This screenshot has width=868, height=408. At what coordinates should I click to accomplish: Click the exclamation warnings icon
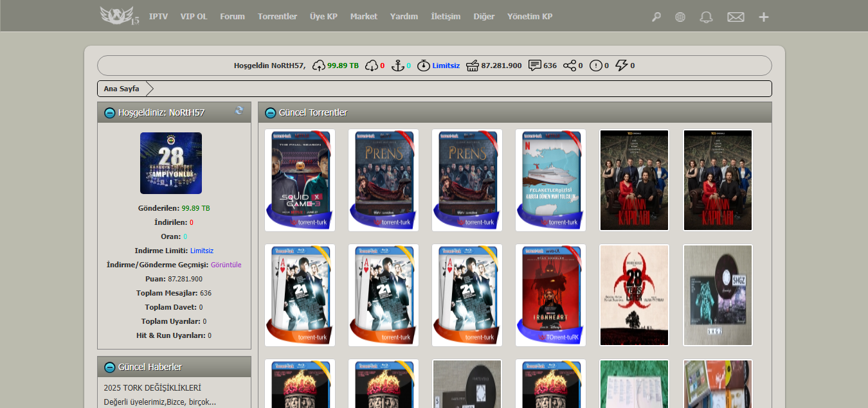point(596,66)
